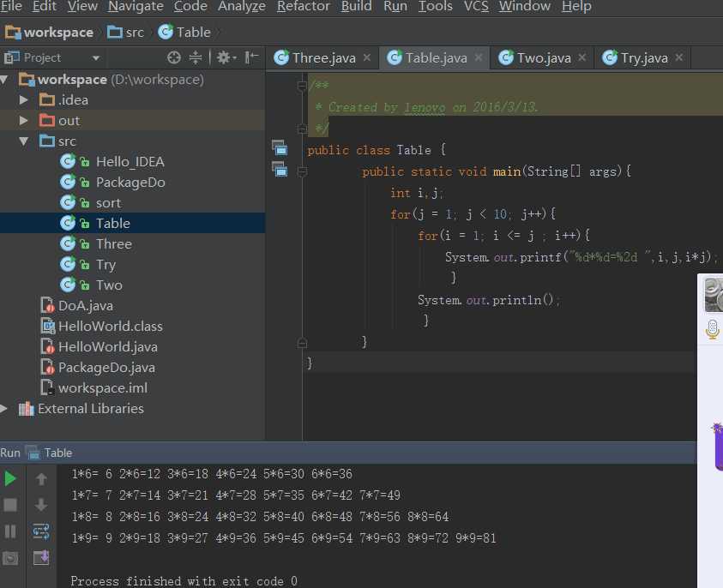Click workspace breadcrumb in navigation bar
This screenshot has width=723, height=588.
(49, 33)
